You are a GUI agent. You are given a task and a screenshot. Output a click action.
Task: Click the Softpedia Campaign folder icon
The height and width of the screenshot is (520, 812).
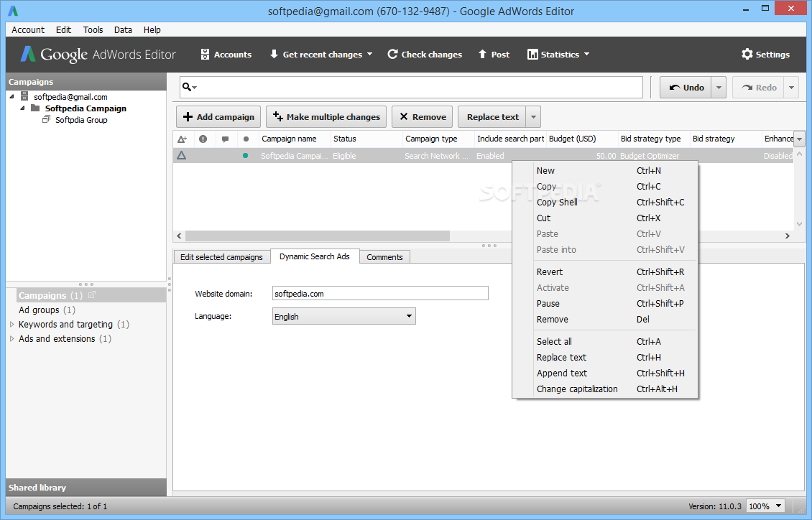point(35,108)
